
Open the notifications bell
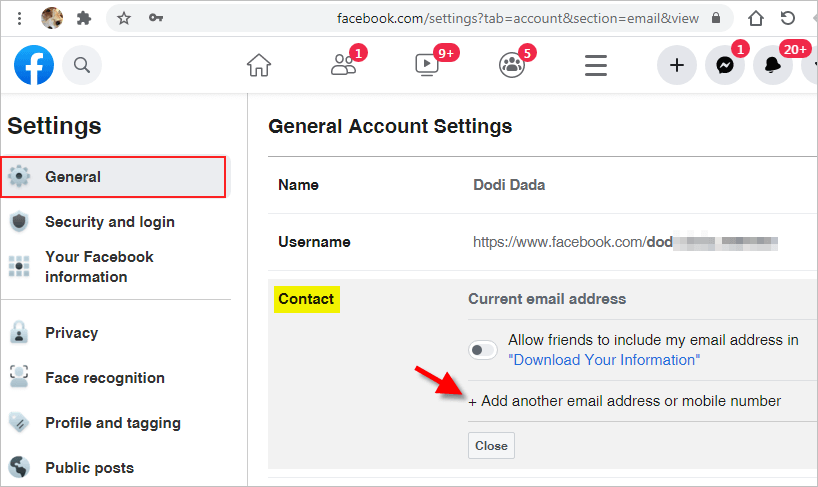773,65
